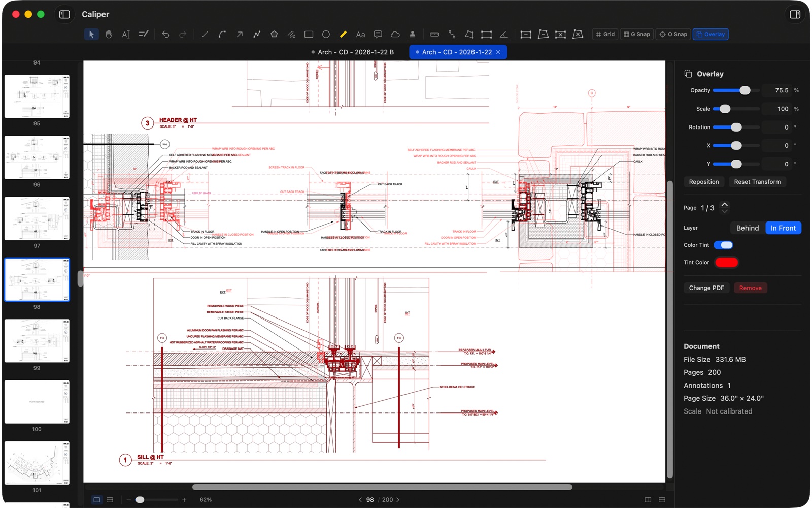Choose the polygon area measure tool
The image size is (812, 508).
(469, 35)
